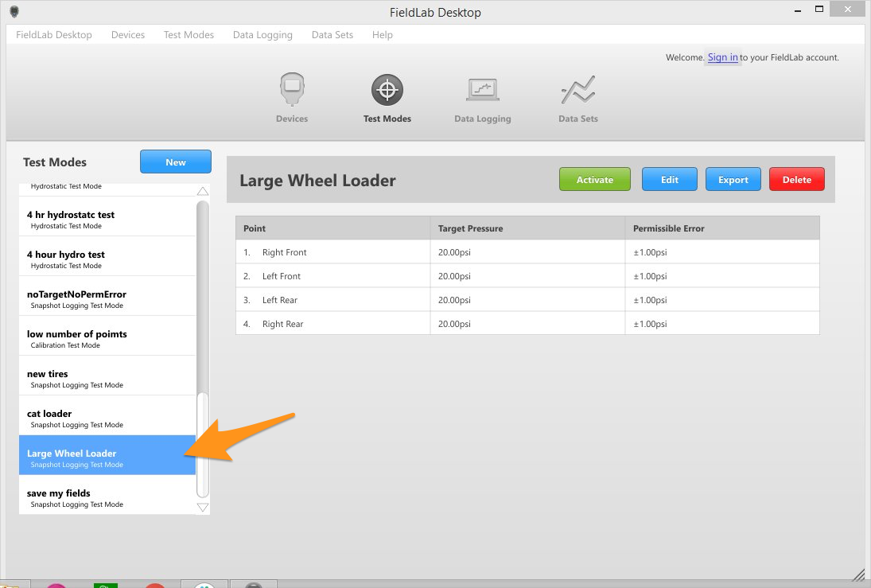The height and width of the screenshot is (588, 871).
Task: Open the Devices menu
Action: [x=128, y=34]
